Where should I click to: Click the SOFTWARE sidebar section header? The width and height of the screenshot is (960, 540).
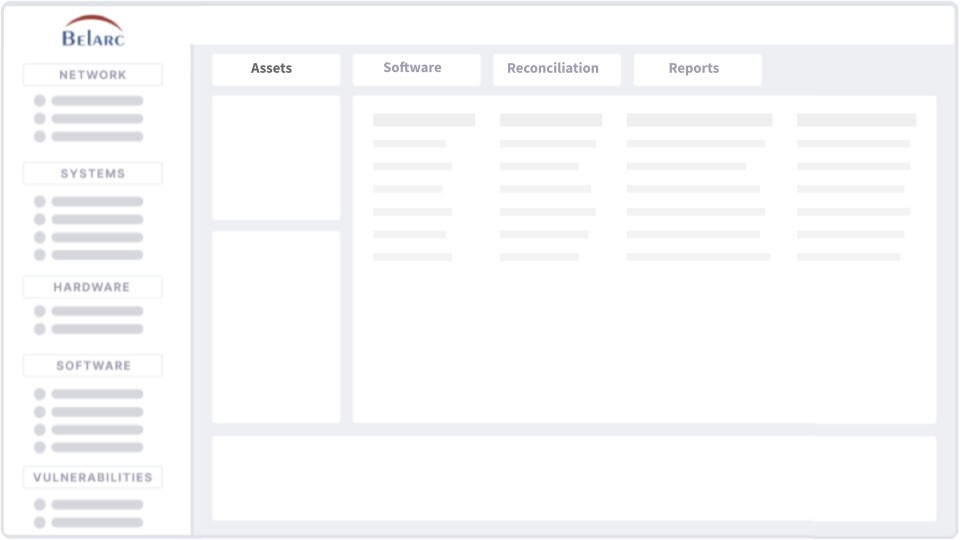(93, 366)
